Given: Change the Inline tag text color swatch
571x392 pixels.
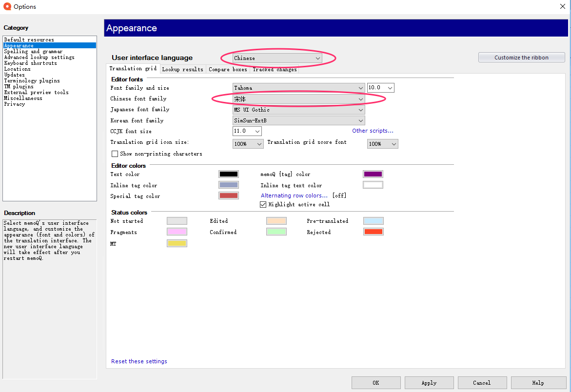Looking at the screenshot, I should (x=373, y=185).
